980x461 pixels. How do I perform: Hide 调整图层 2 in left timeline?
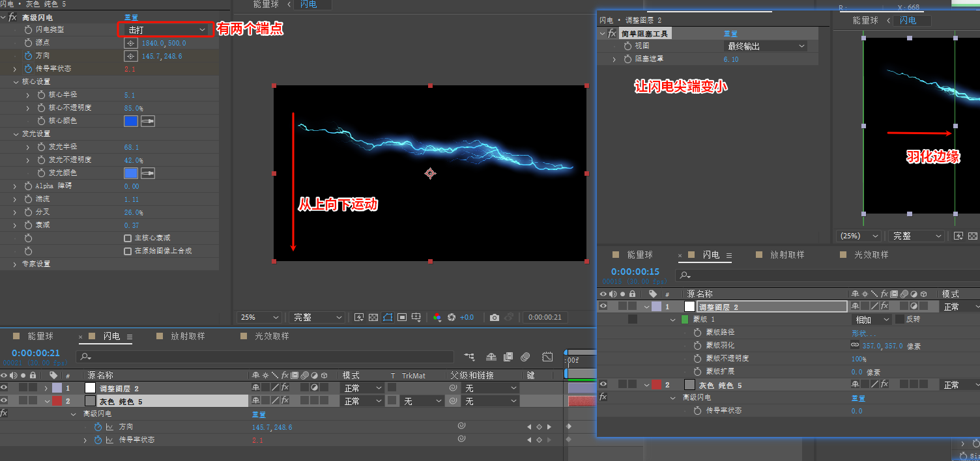[4, 388]
